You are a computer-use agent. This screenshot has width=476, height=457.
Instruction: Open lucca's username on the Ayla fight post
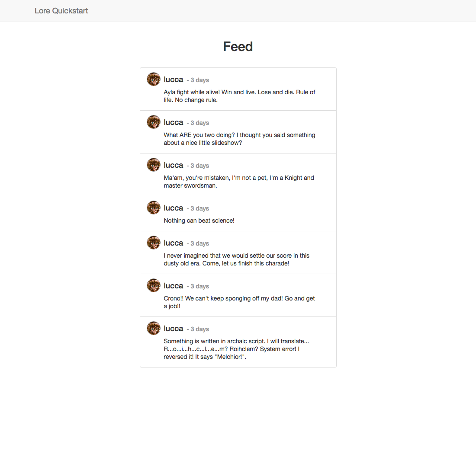[x=174, y=80]
